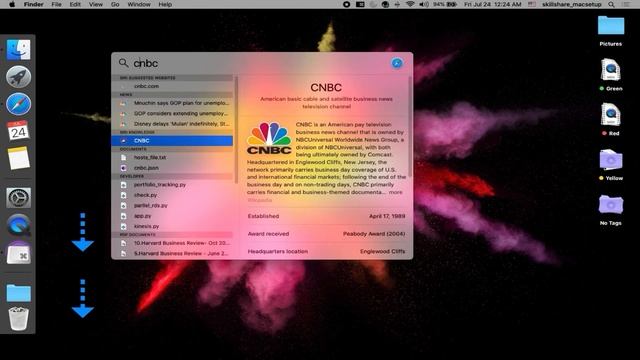Open the Wikipedia source link
640x360 pixels.
tap(260, 200)
